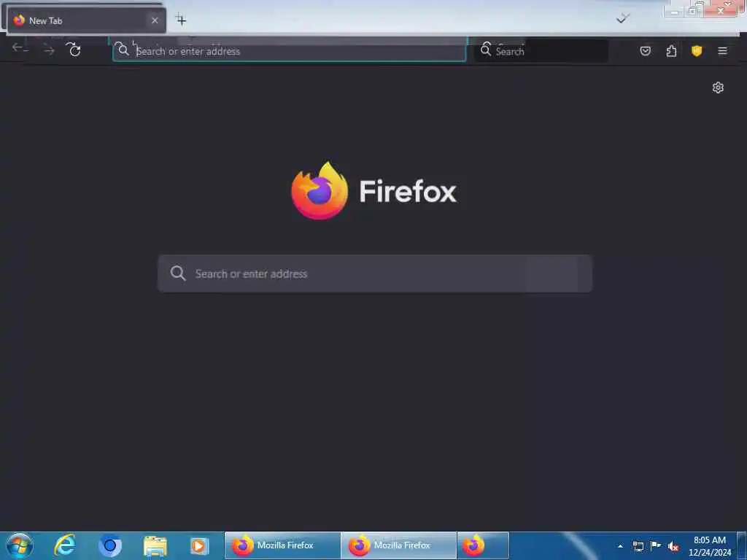Image resolution: width=747 pixels, height=560 pixels.
Task: Open new tab personalize gear icon
Action: [x=718, y=87]
